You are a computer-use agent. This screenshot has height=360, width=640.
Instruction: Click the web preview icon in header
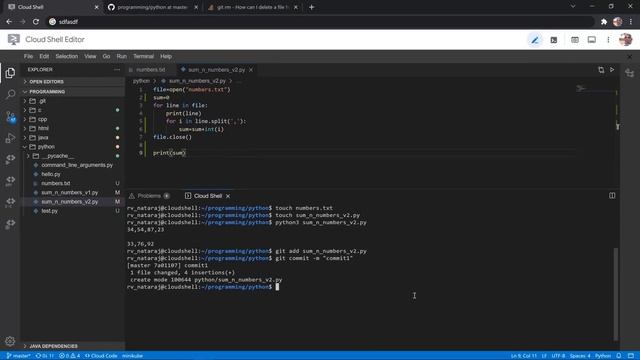click(575, 40)
